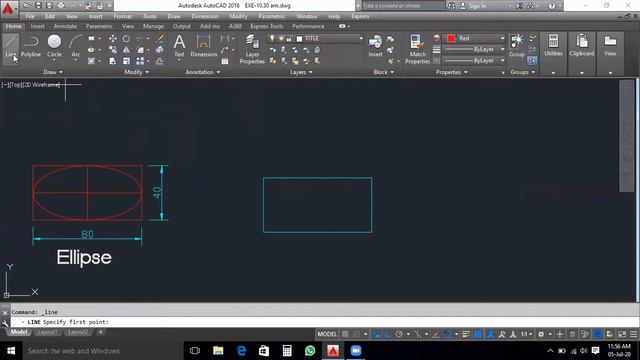Click the Group icon
This screenshot has height=360, width=640.
[517, 46]
